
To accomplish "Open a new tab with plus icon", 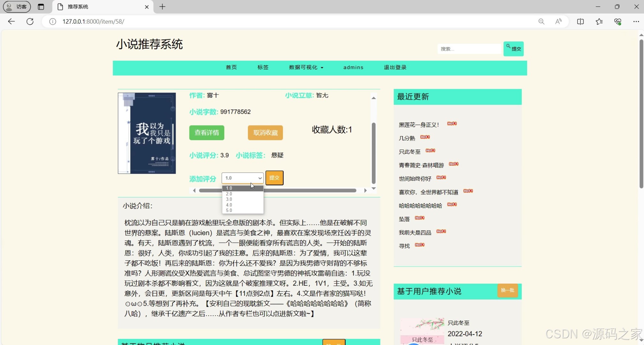I will click(162, 7).
